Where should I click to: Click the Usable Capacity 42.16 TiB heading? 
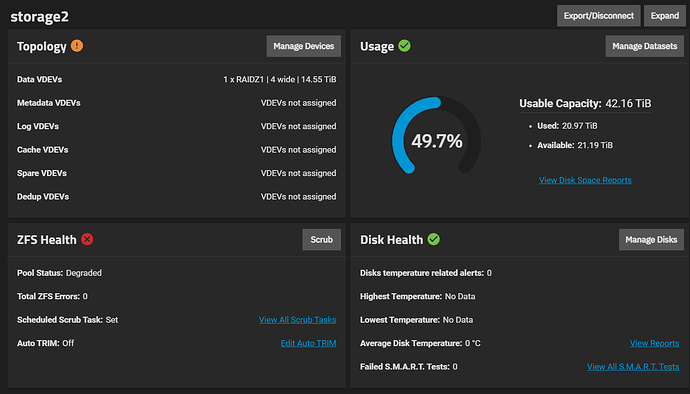(x=585, y=103)
